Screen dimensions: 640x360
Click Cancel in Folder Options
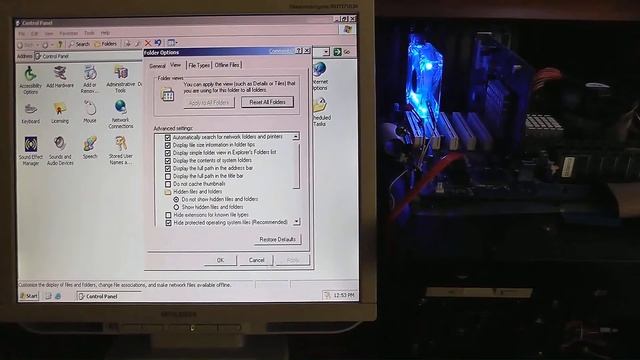tap(256, 260)
